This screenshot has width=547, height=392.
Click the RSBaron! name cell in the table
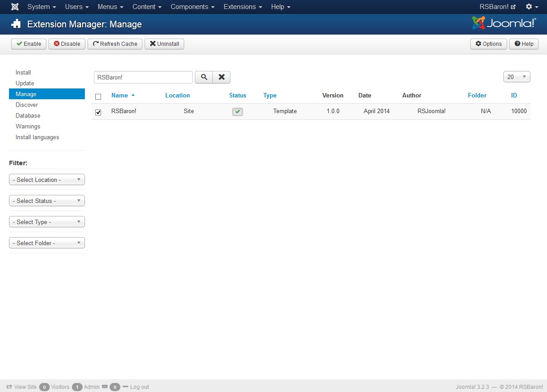tap(124, 111)
